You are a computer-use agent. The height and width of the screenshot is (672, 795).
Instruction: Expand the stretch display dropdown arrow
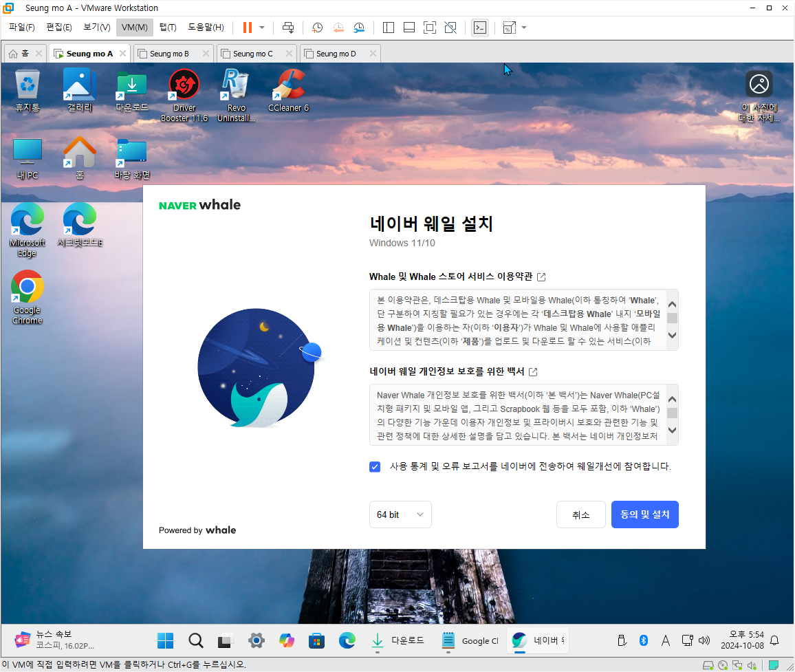[x=524, y=28]
